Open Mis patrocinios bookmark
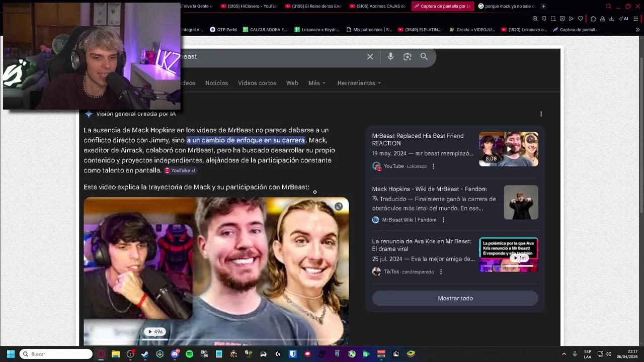 pos(369,30)
